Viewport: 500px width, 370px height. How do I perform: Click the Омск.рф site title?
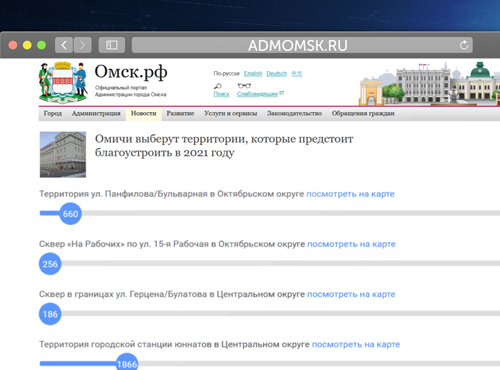click(131, 72)
